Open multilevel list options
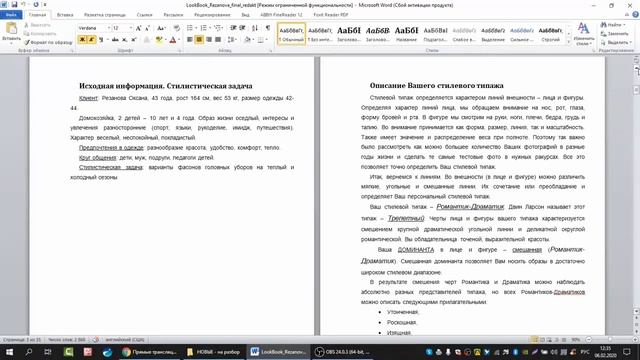640x360 pixels. tap(219, 28)
